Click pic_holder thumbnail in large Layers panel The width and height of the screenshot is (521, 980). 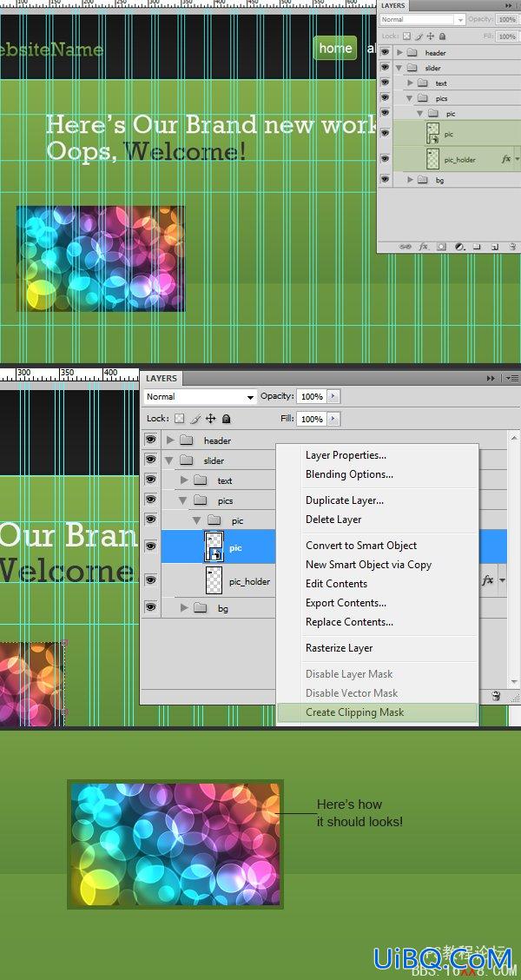point(214,580)
